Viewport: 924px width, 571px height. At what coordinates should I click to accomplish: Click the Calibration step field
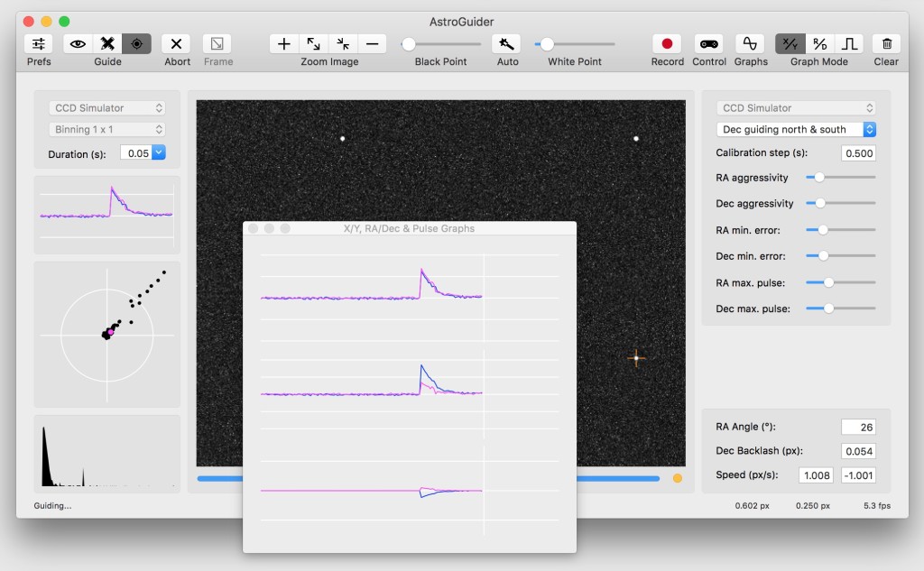pyautogui.click(x=859, y=153)
